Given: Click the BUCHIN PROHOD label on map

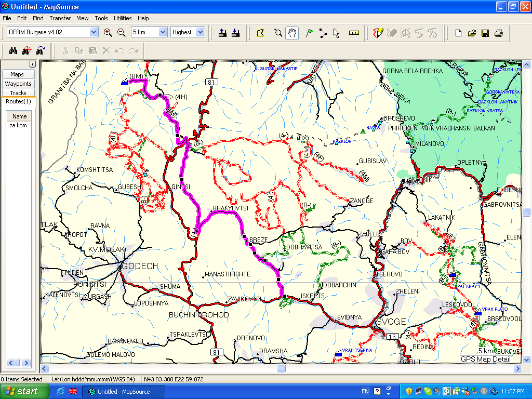Looking at the screenshot, I should coord(199,315).
